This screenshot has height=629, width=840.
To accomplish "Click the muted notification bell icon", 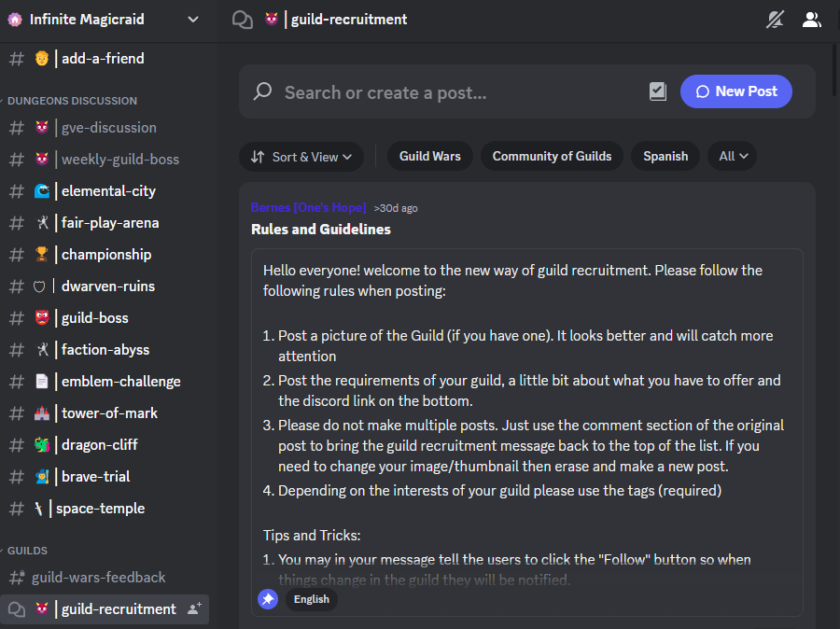I will [775, 19].
